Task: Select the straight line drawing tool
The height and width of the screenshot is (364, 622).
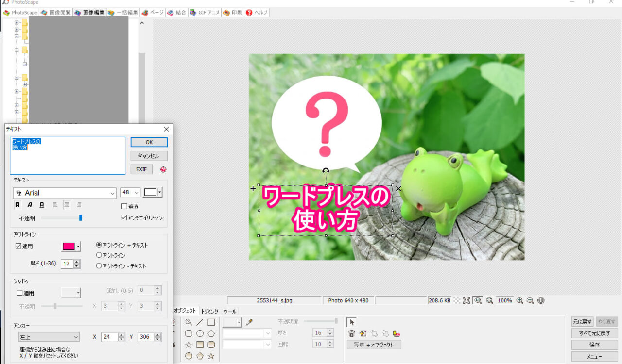Action: pyautogui.click(x=200, y=322)
